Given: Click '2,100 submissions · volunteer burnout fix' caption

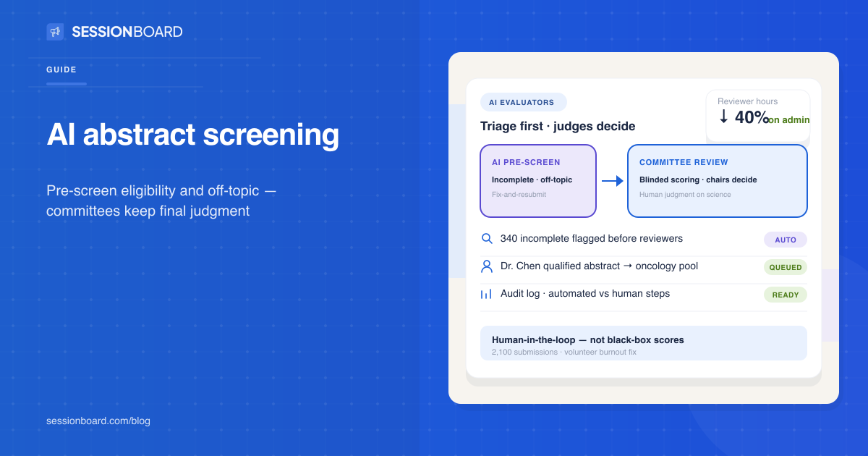Looking at the screenshot, I should click(x=564, y=352).
